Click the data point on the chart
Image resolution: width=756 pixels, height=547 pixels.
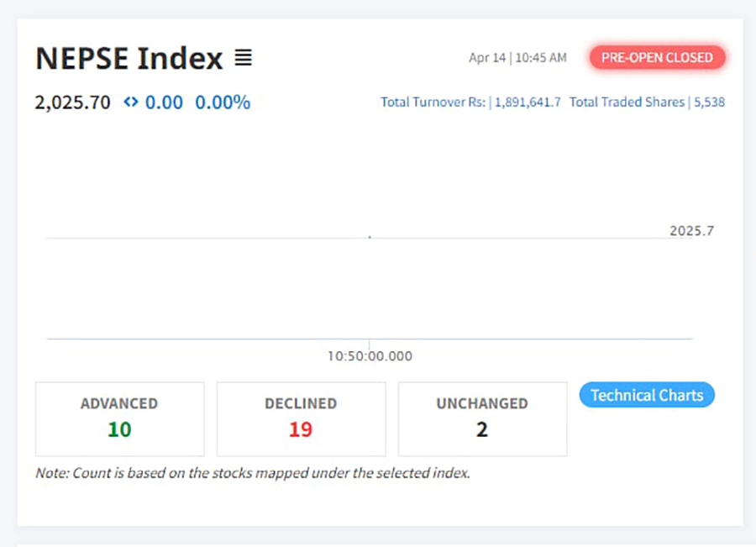tap(370, 237)
